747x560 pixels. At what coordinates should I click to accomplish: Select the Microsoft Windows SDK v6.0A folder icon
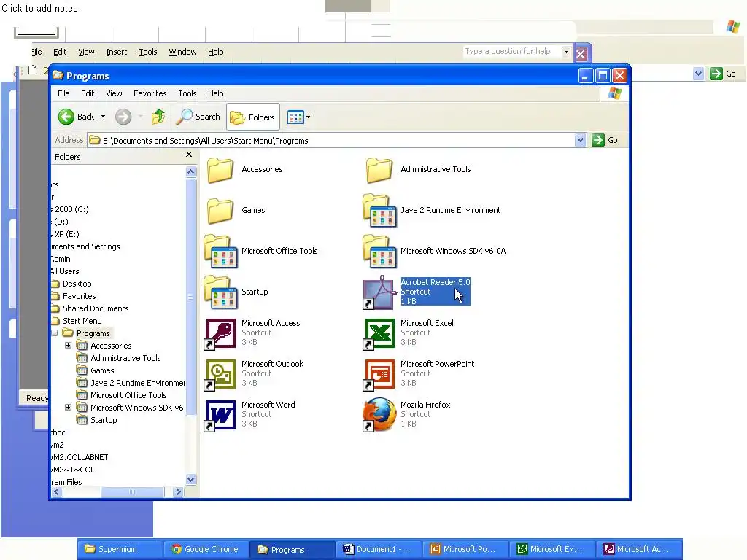pyautogui.click(x=379, y=252)
